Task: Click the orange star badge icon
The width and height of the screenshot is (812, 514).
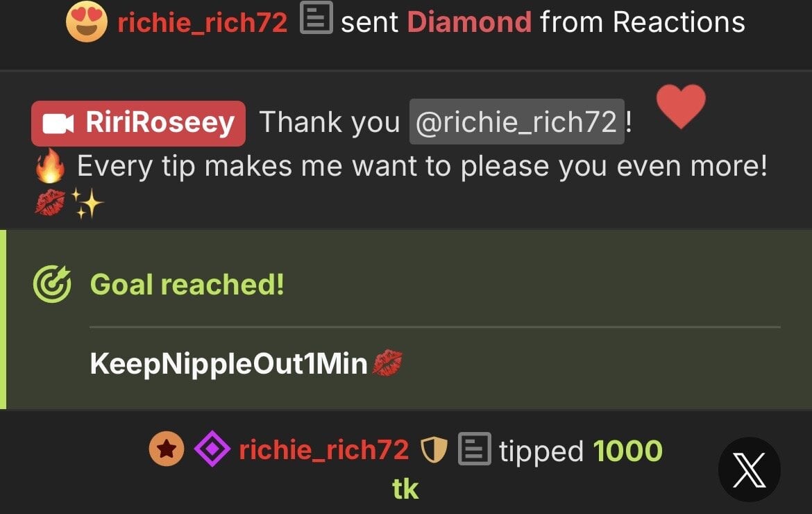Action: pyautogui.click(x=167, y=449)
